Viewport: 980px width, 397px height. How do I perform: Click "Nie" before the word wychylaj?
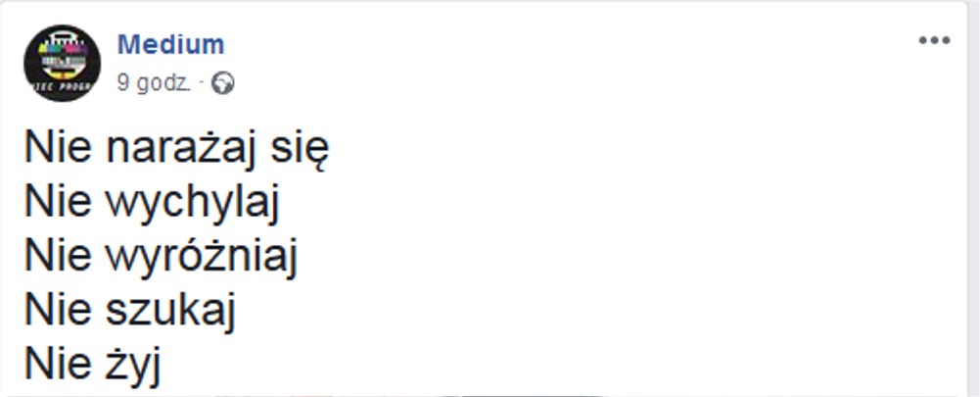point(58,204)
